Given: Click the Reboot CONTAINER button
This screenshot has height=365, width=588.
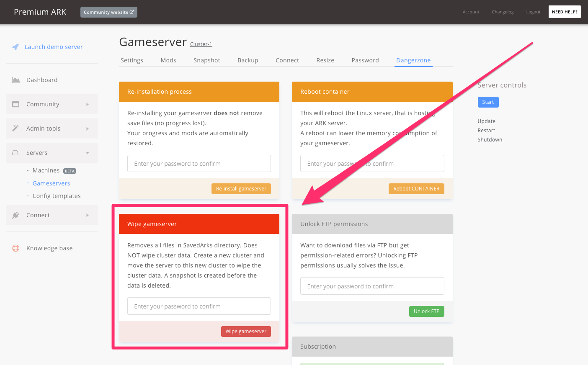Looking at the screenshot, I should pos(416,189).
